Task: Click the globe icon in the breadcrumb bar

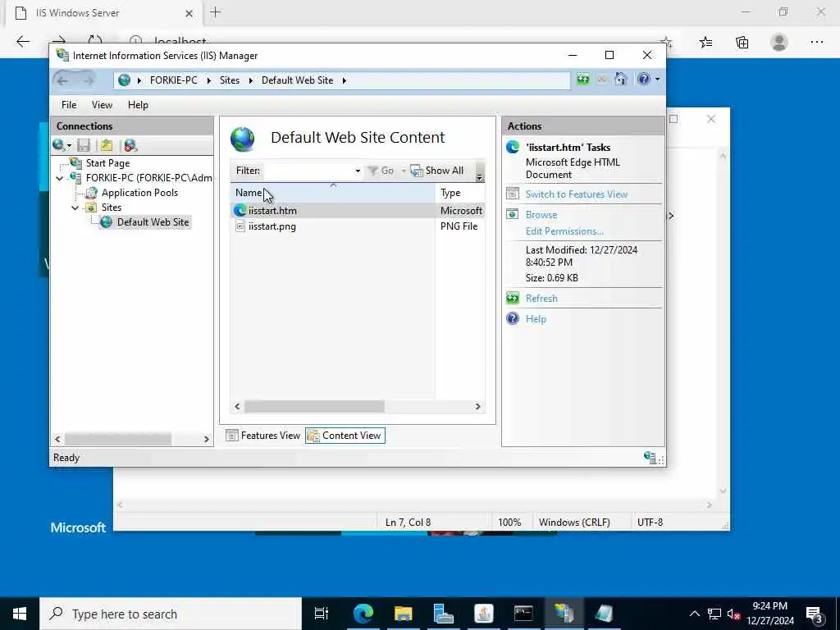Action: click(x=125, y=80)
